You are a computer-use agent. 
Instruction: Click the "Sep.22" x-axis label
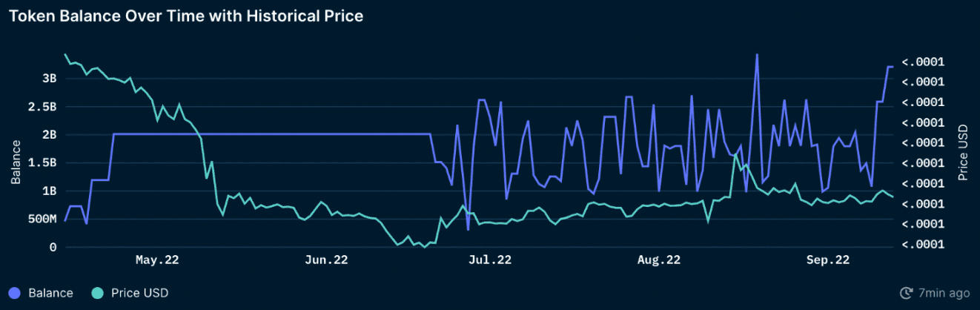[x=828, y=260]
